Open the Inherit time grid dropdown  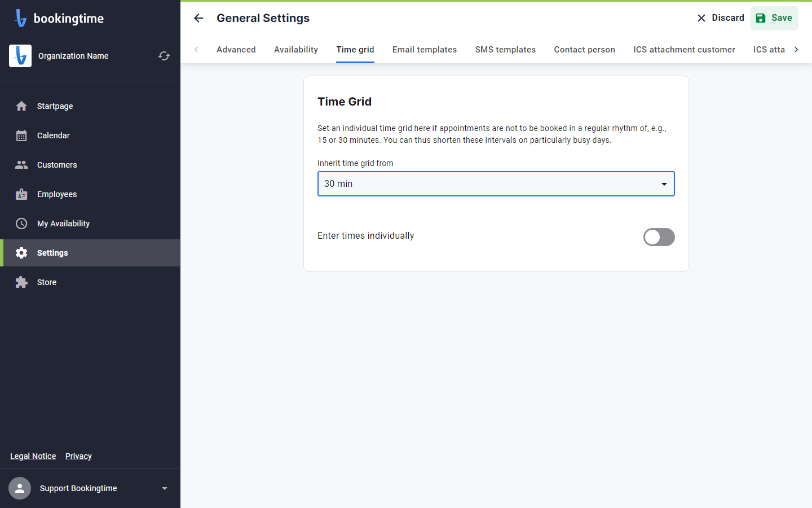coord(496,184)
